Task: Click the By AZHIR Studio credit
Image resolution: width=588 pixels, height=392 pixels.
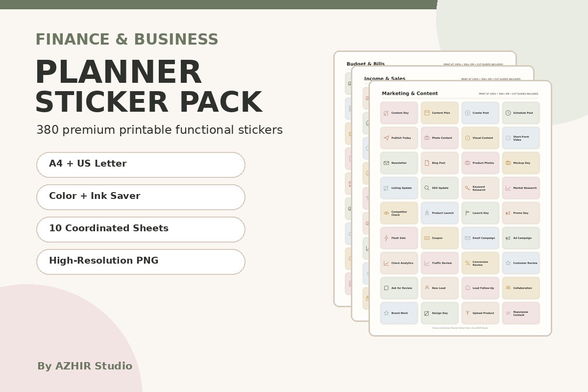Action: pos(85,366)
